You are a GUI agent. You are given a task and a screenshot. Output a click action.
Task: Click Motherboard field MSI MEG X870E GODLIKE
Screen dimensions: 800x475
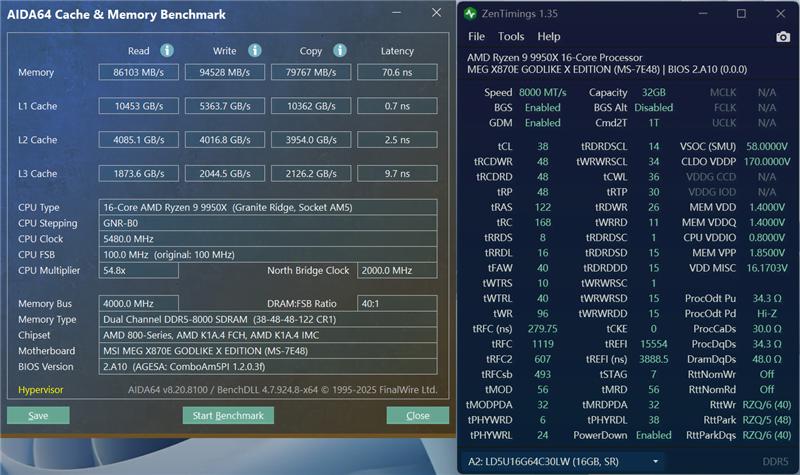click(x=268, y=351)
